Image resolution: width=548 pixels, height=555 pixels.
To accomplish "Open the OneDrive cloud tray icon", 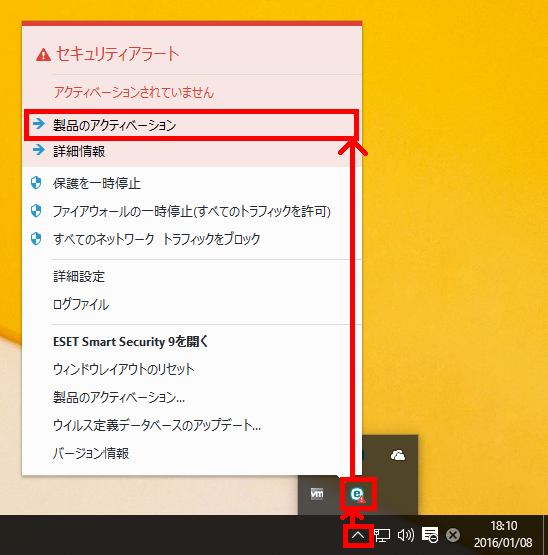I will pyautogui.click(x=398, y=455).
